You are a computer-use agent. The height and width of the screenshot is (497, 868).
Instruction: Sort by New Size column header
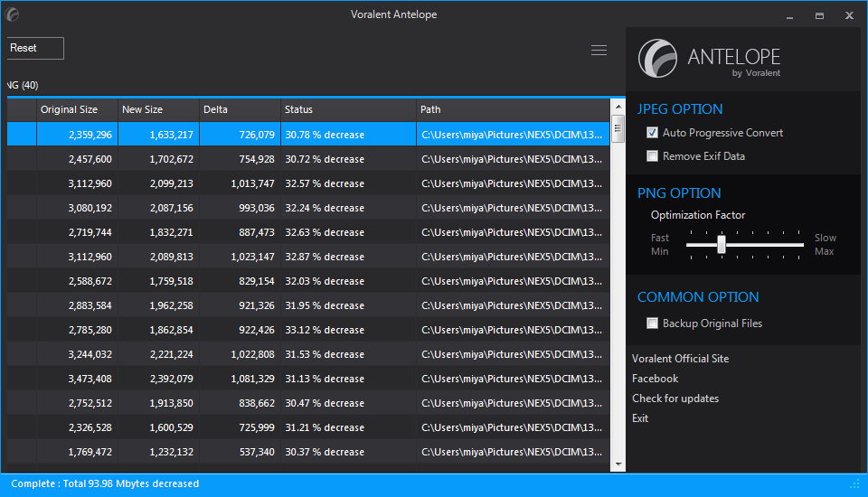tap(158, 109)
